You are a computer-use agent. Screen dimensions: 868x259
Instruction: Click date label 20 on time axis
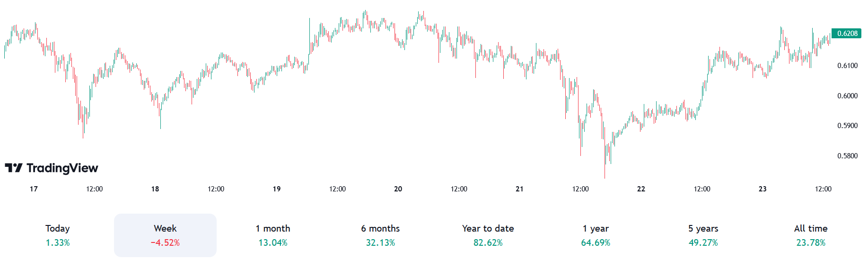click(x=398, y=189)
